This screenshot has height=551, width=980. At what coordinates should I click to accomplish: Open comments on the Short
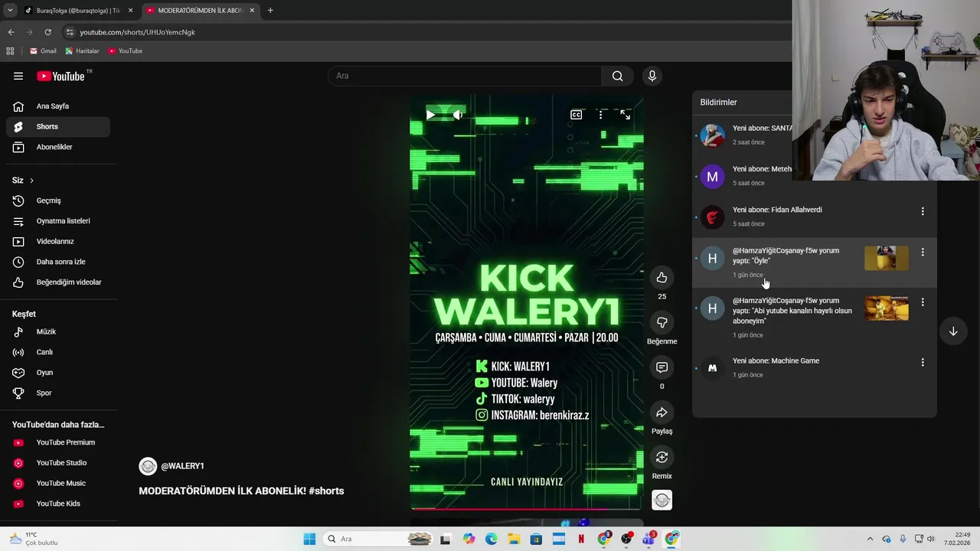[661, 367]
